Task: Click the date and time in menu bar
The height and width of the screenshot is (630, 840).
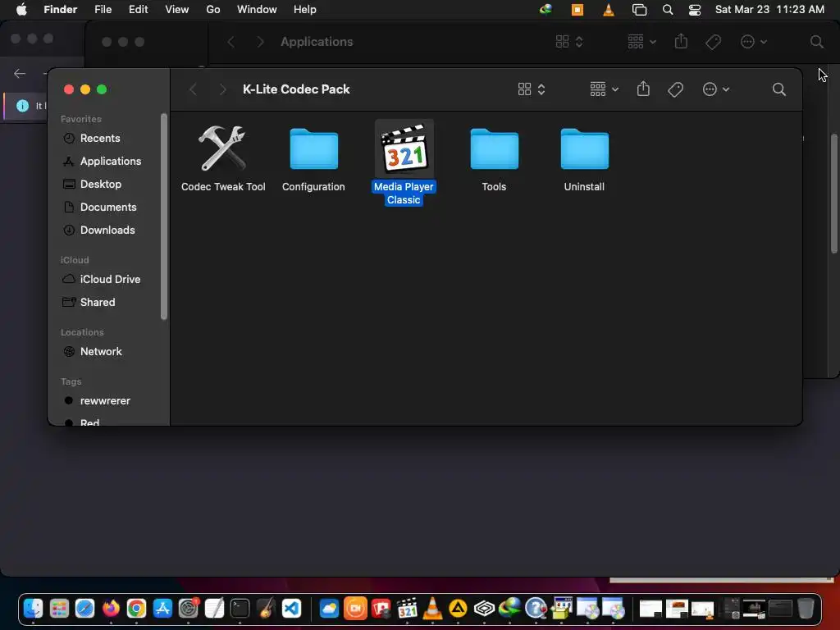Action: click(x=769, y=10)
